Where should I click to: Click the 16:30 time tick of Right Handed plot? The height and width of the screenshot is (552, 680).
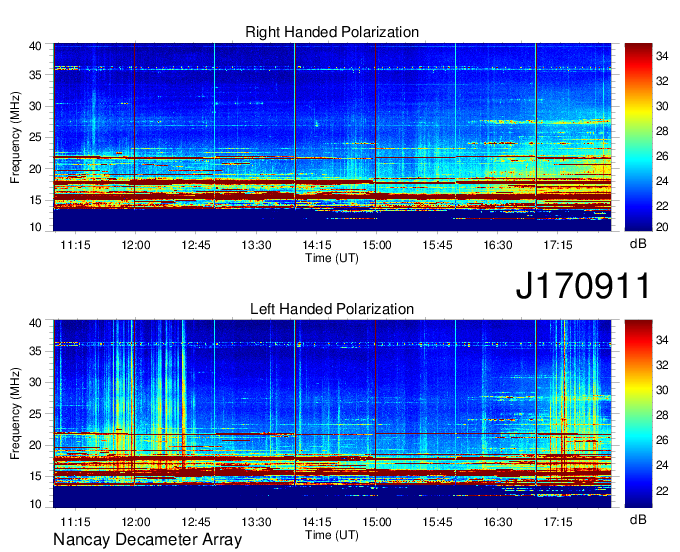[497, 245]
